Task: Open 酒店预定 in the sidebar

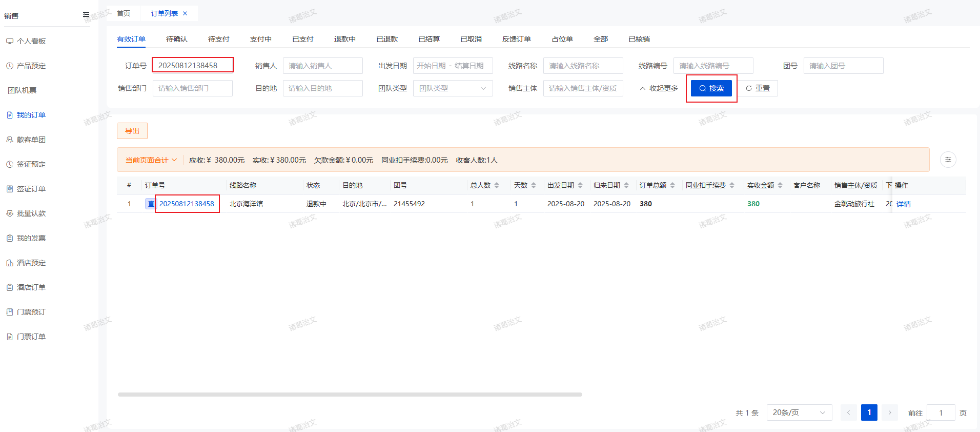Action: coord(31,263)
